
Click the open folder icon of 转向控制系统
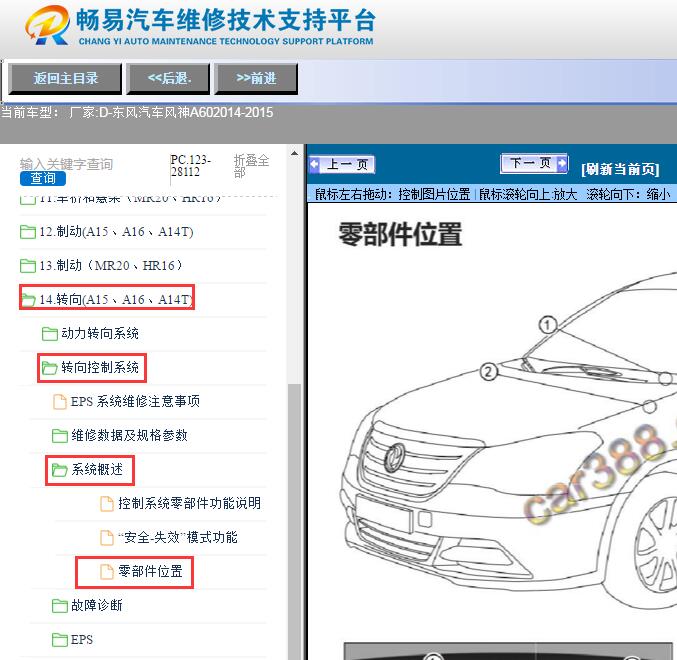point(50,368)
